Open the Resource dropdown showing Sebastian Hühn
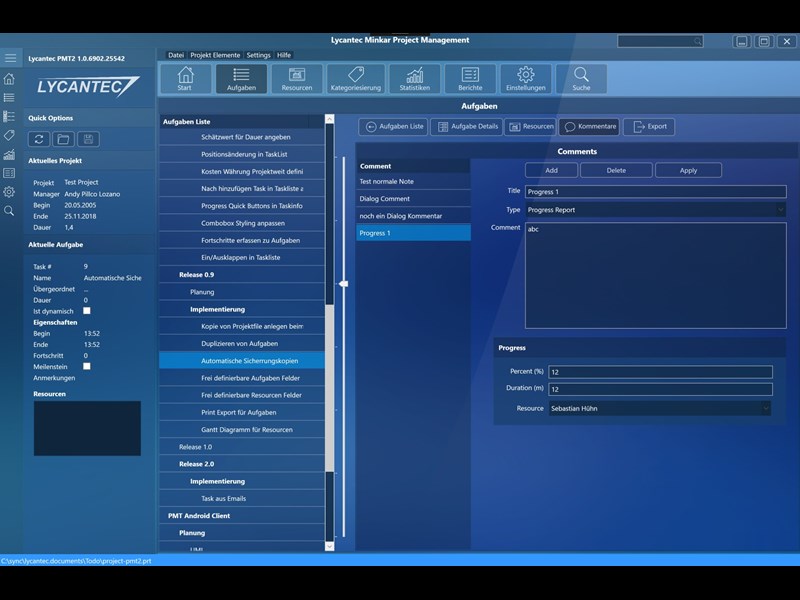Viewport: 800px width, 600px height. click(x=660, y=408)
